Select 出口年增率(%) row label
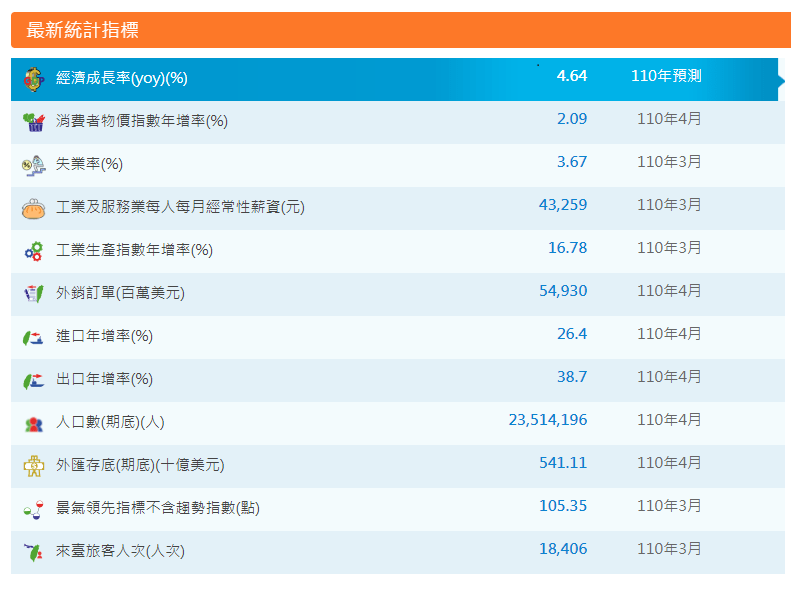Viewport: 791px width, 592px height. tap(104, 379)
